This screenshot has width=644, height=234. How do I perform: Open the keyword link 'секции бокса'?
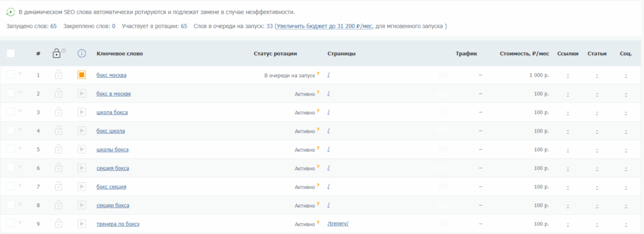click(x=112, y=206)
